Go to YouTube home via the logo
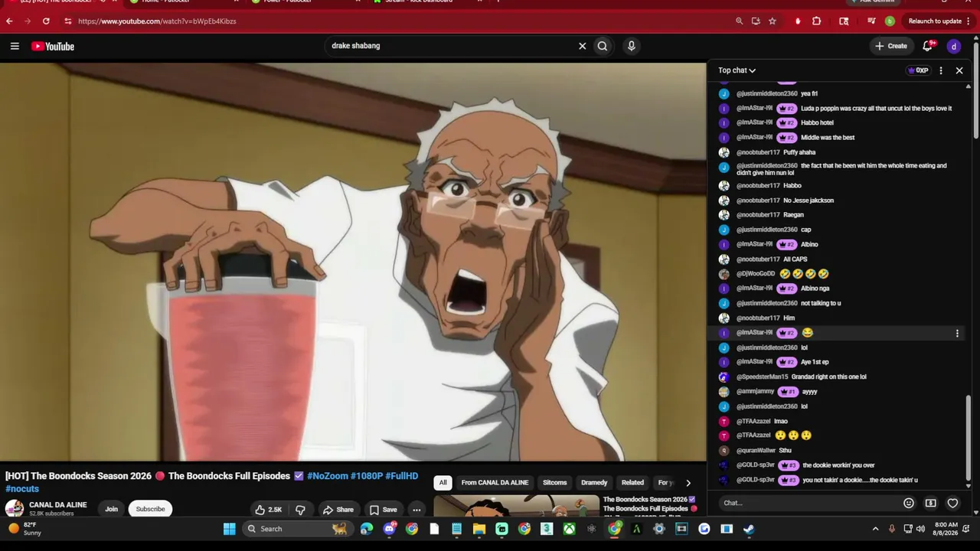The image size is (980, 551). (53, 47)
